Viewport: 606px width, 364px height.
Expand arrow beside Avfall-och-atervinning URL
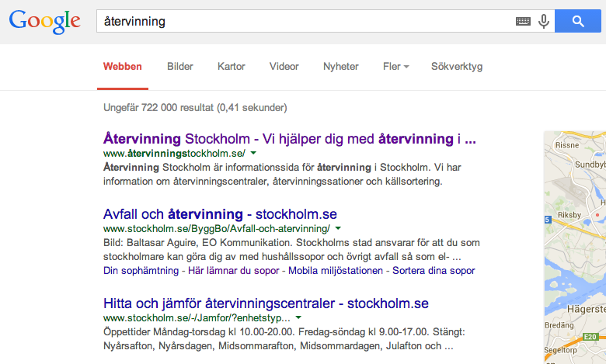coord(338,228)
